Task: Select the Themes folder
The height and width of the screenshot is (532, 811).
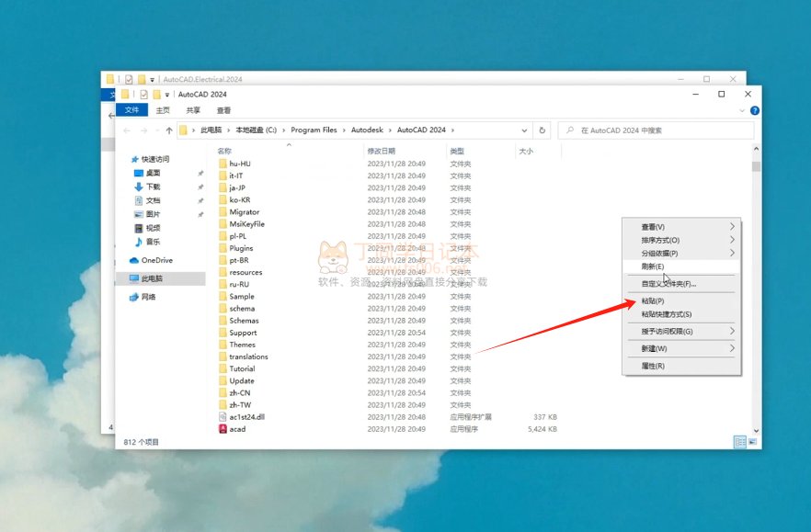Action: point(242,345)
